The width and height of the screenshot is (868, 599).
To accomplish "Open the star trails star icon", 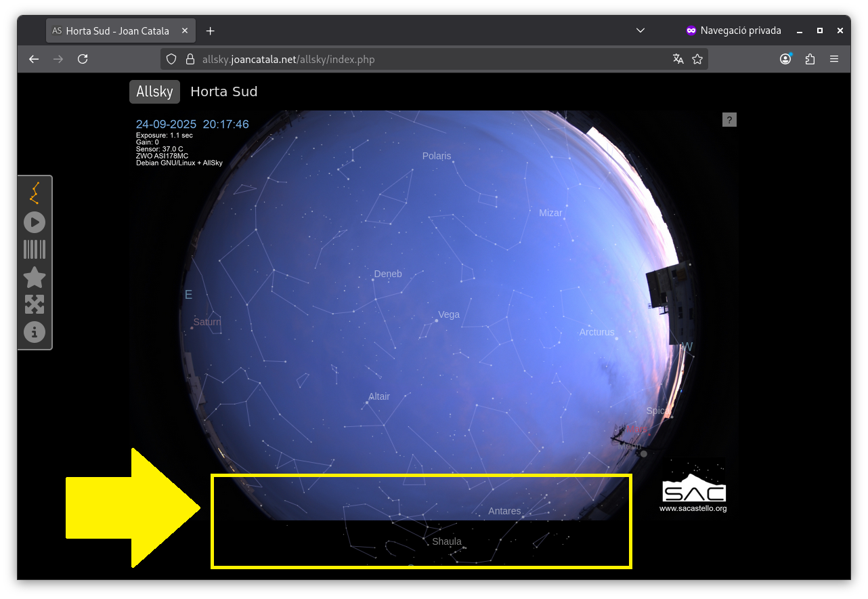I will pyautogui.click(x=35, y=277).
